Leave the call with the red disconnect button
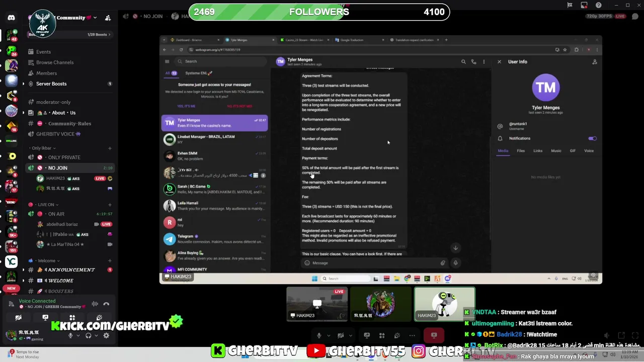Viewport: 644px width, 362px height. pyautogui.click(x=434, y=335)
